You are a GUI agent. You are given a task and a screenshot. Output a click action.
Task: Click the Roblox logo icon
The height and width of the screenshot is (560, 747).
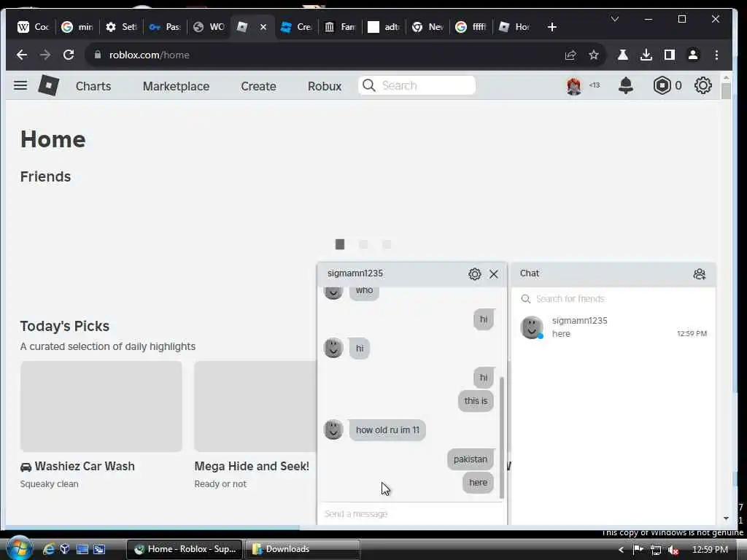(x=48, y=86)
